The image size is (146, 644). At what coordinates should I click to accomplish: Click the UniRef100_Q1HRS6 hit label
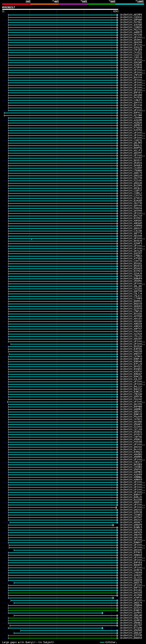tap(131, 620)
